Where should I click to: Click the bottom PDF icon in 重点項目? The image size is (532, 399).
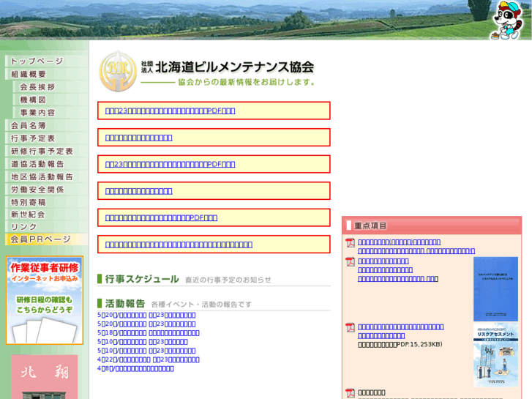[x=350, y=393]
